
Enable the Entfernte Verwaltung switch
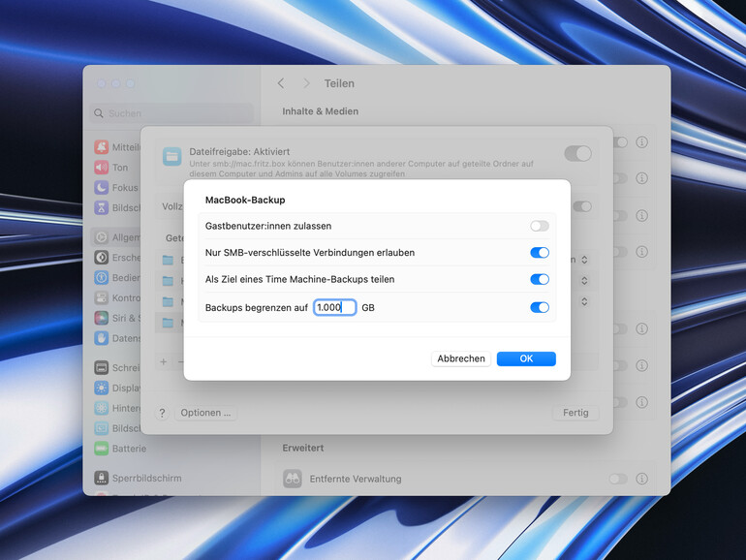point(618,479)
